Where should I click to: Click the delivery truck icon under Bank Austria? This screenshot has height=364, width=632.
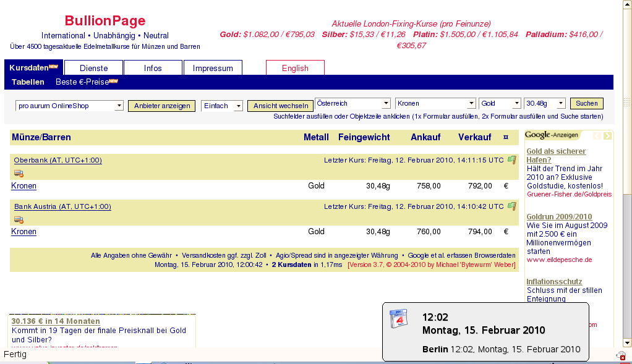[19, 219]
